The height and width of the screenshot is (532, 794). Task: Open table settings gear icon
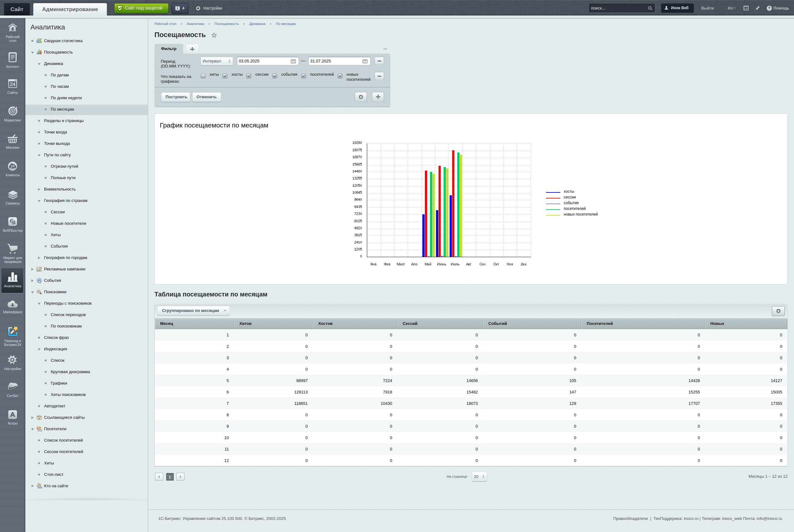pyautogui.click(x=778, y=311)
